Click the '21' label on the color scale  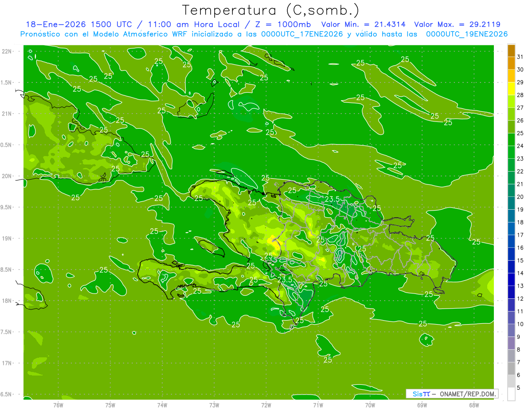click(x=520, y=184)
